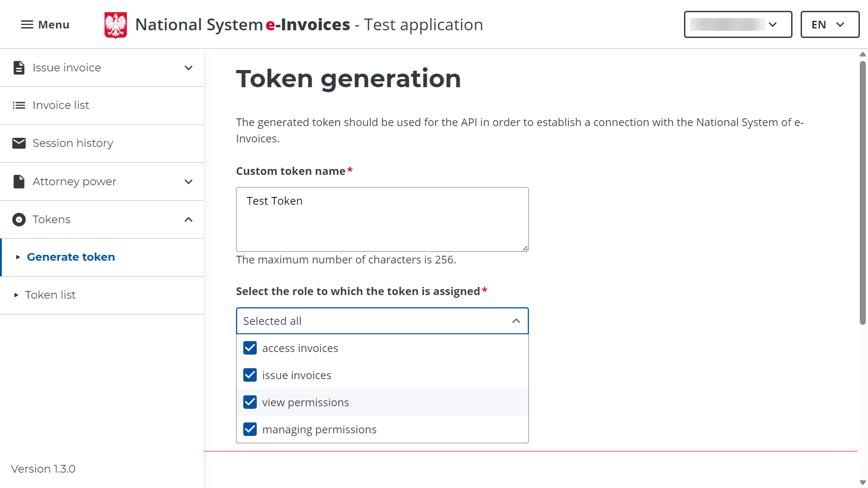Click the arrow icon next to Generate token

click(18, 257)
